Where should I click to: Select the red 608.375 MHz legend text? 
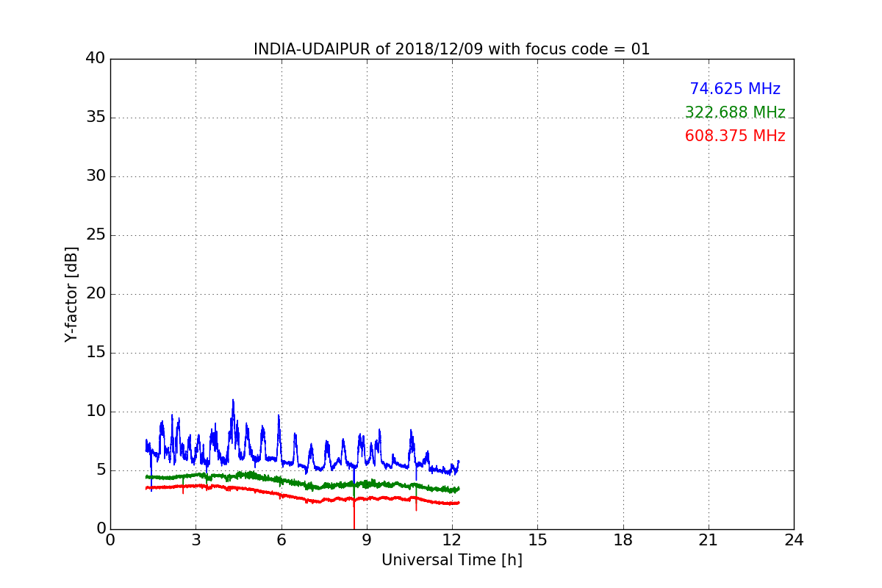click(734, 136)
